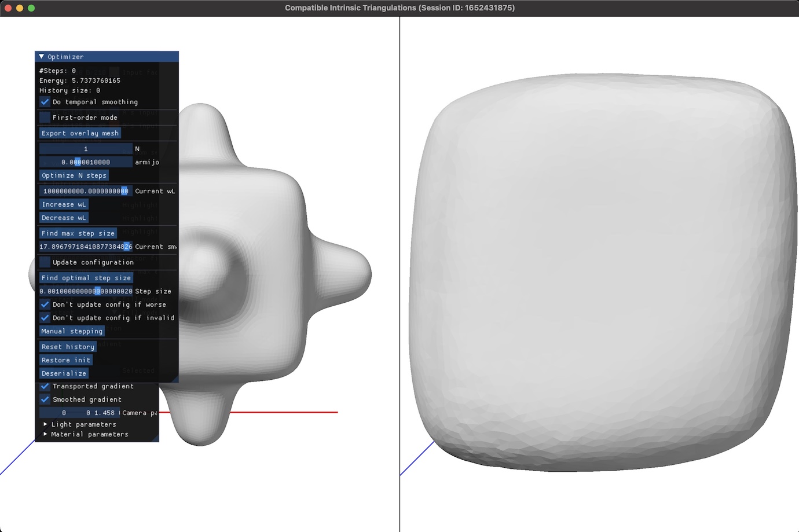The image size is (799, 532).
Task: Click the #Steps: 0 text
Action: pyautogui.click(x=57, y=71)
